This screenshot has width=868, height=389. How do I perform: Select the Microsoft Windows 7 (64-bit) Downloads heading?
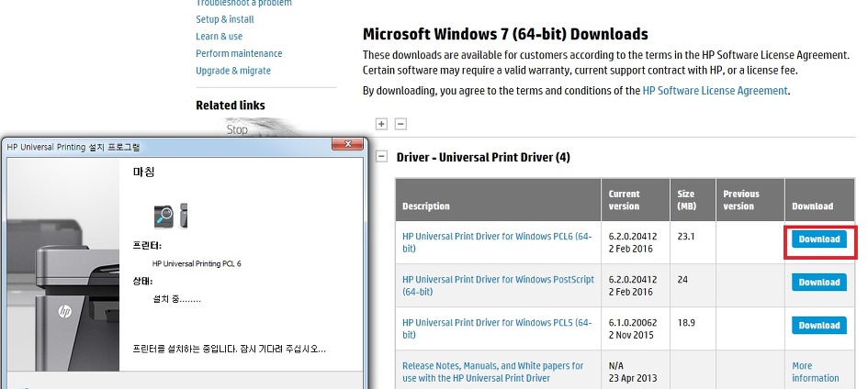(x=505, y=34)
